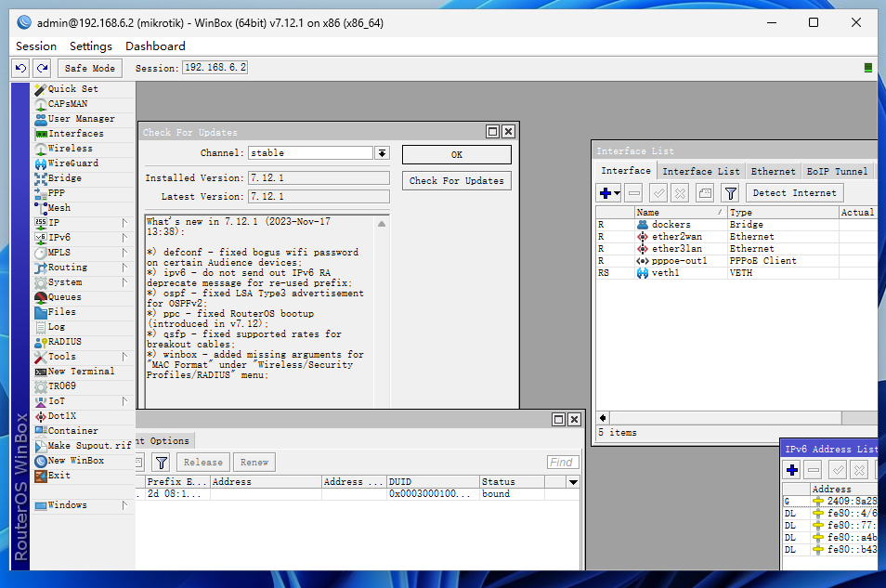The image size is (886, 588).
Task: Expand the IoT submenu
Action: pyautogui.click(x=124, y=401)
